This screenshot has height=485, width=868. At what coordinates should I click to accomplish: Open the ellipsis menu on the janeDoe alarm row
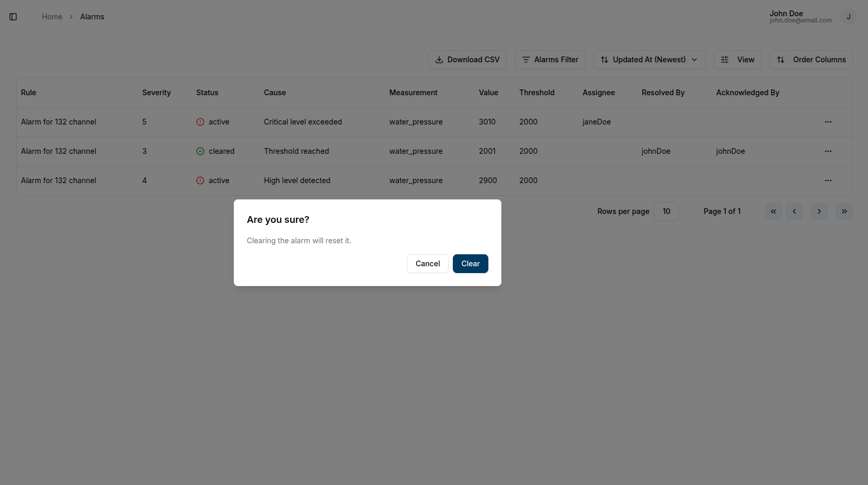[828, 121]
